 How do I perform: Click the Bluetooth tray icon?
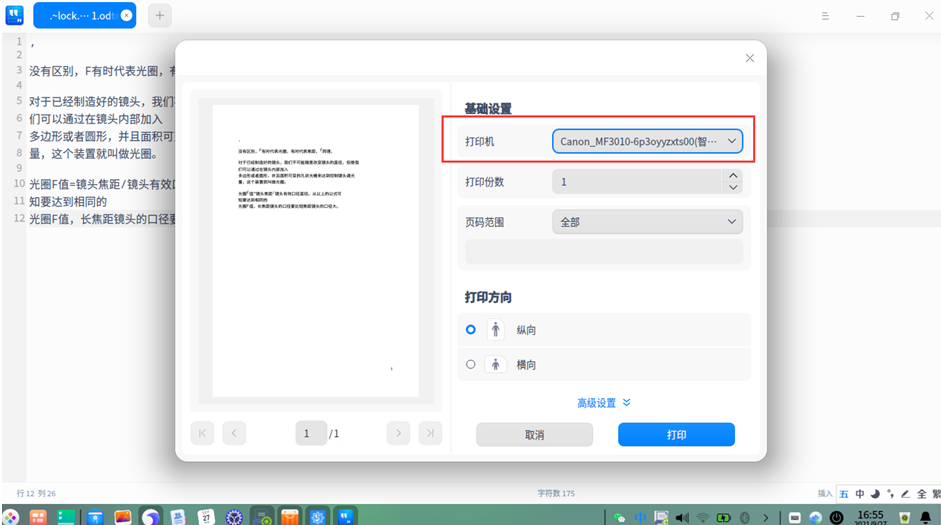tap(745, 517)
